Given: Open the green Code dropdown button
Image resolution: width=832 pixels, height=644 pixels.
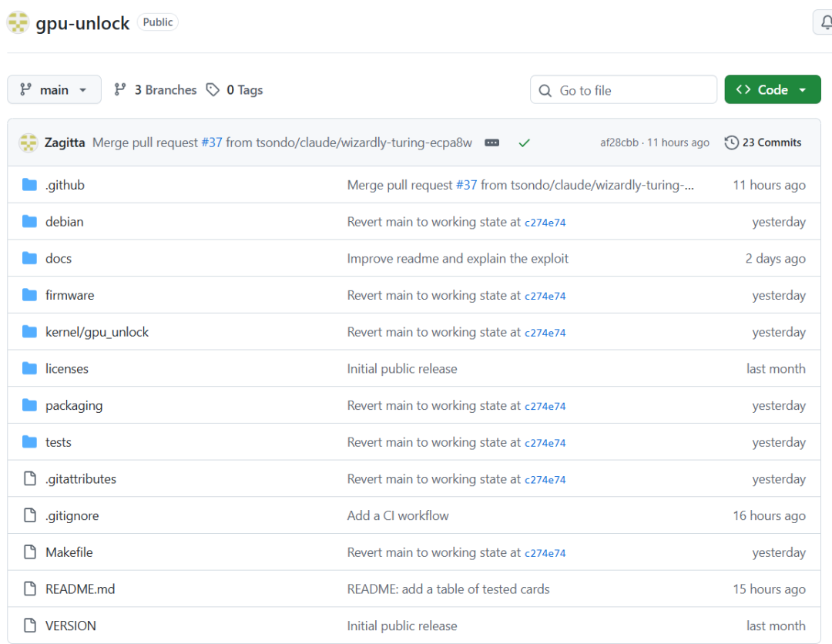Looking at the screenshot, I should pos(773,89).
